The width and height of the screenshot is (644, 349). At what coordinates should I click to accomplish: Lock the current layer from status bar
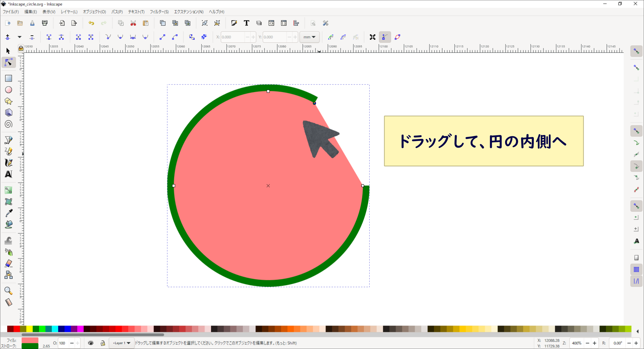(102, 343)
